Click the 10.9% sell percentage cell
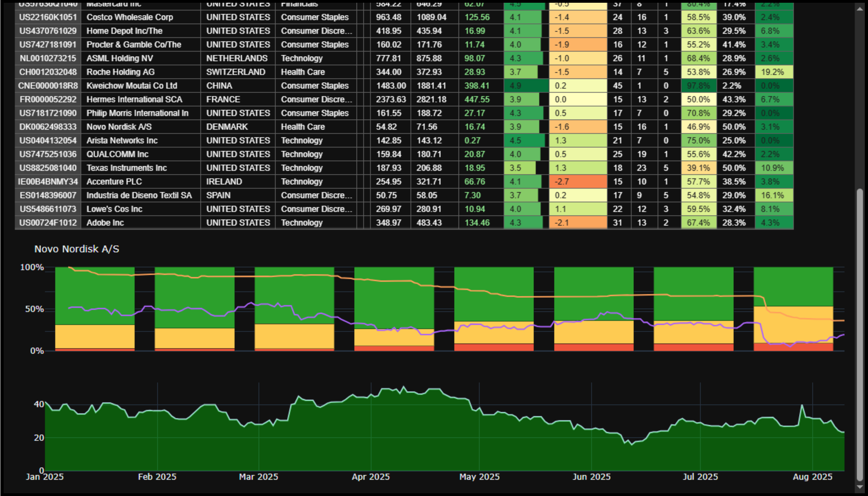This screenshot has width=868, height=496. tap(774, 168)
